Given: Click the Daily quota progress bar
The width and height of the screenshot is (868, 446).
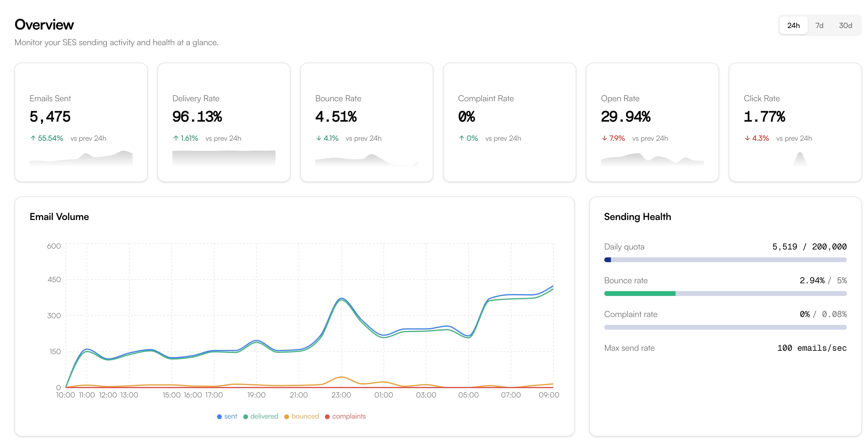Looking at the screenshot, I should click(725, 260).
